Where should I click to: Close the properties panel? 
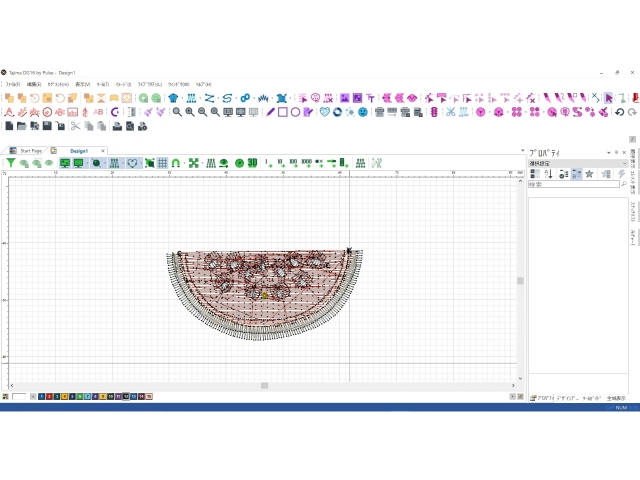[624, 153]
